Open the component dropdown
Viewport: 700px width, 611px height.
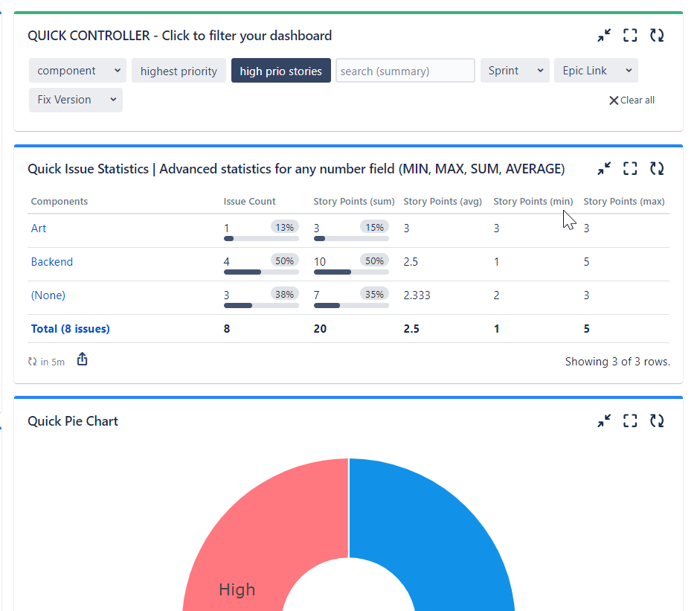coord(77,70)
